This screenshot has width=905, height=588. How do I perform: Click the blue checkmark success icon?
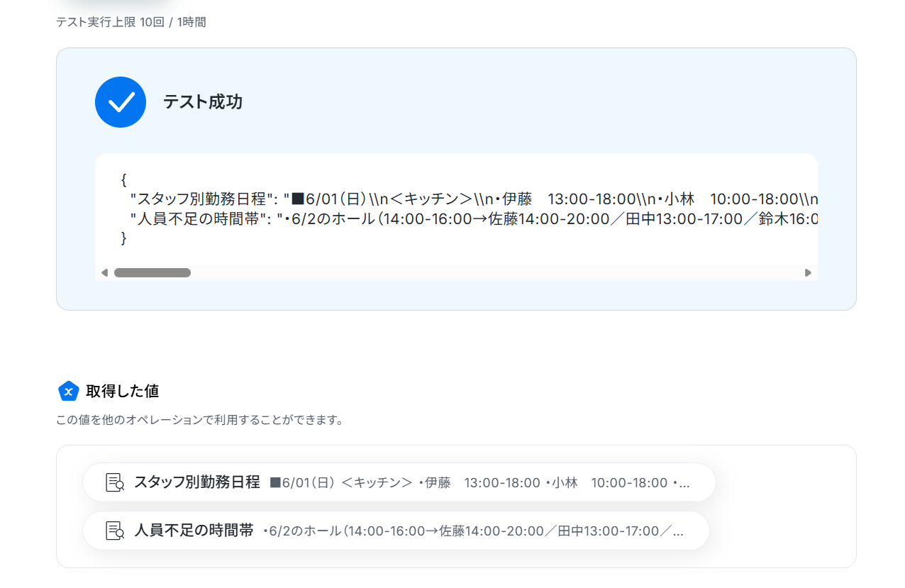coord(121,102)
